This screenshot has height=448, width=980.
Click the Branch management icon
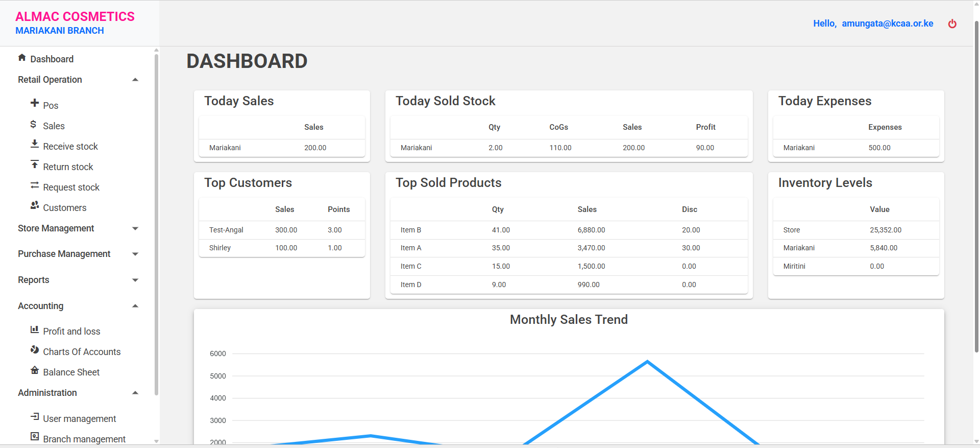click(35, 436)
